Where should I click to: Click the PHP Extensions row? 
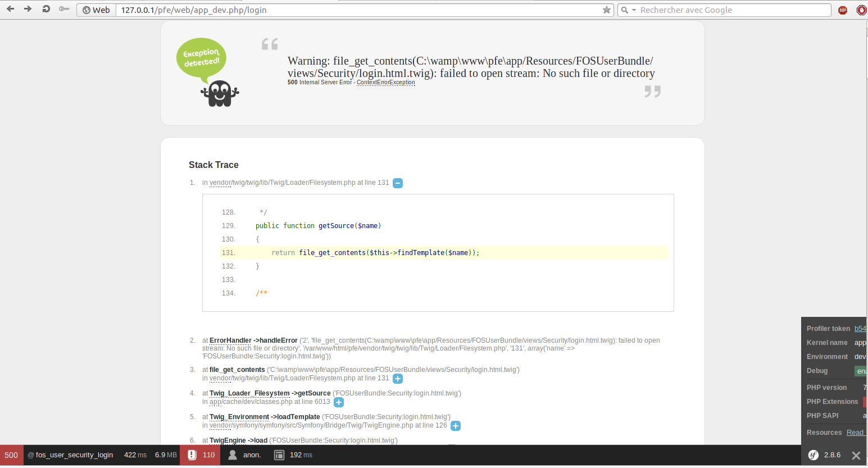[837, 402]
